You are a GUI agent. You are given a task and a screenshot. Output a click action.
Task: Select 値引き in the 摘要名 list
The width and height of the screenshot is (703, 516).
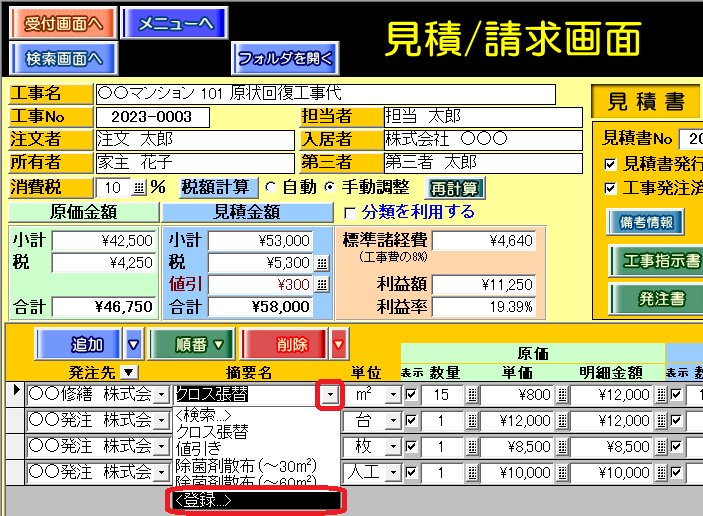(200, 449)
